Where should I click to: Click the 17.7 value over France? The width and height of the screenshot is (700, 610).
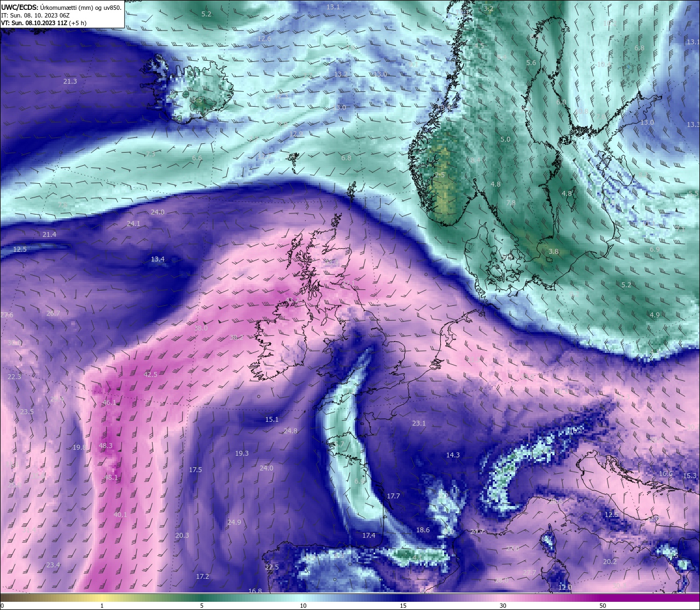coord(393,496)
